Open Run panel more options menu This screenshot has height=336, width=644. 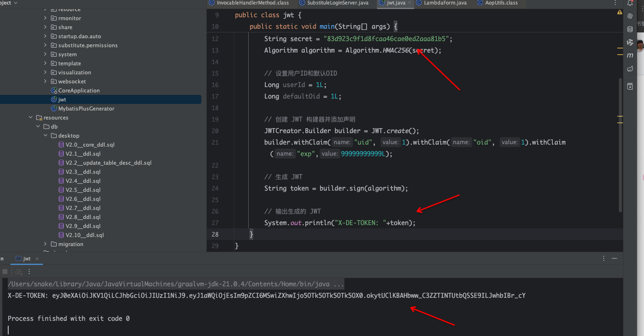tap(603, 258)
